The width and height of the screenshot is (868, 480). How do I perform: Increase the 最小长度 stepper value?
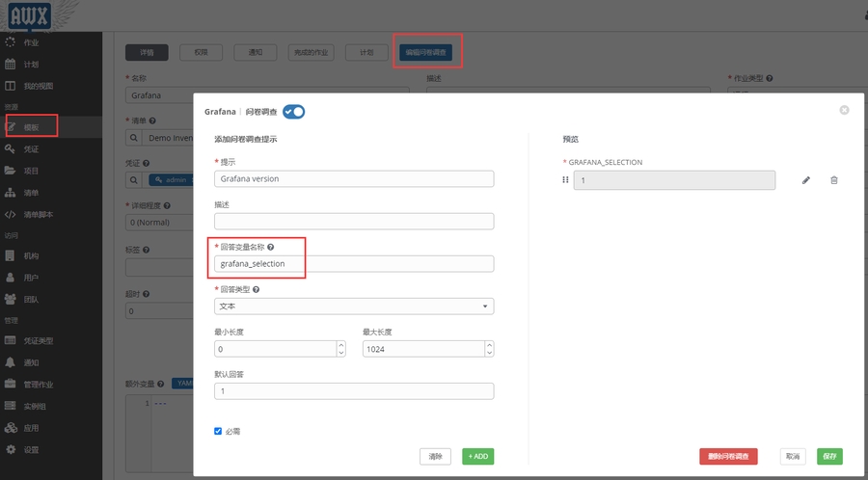341,345
